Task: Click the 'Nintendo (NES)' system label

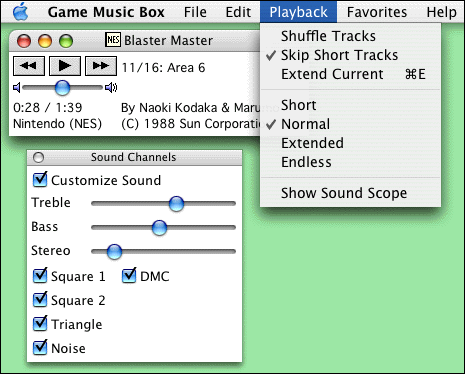Action: [57, 124]
